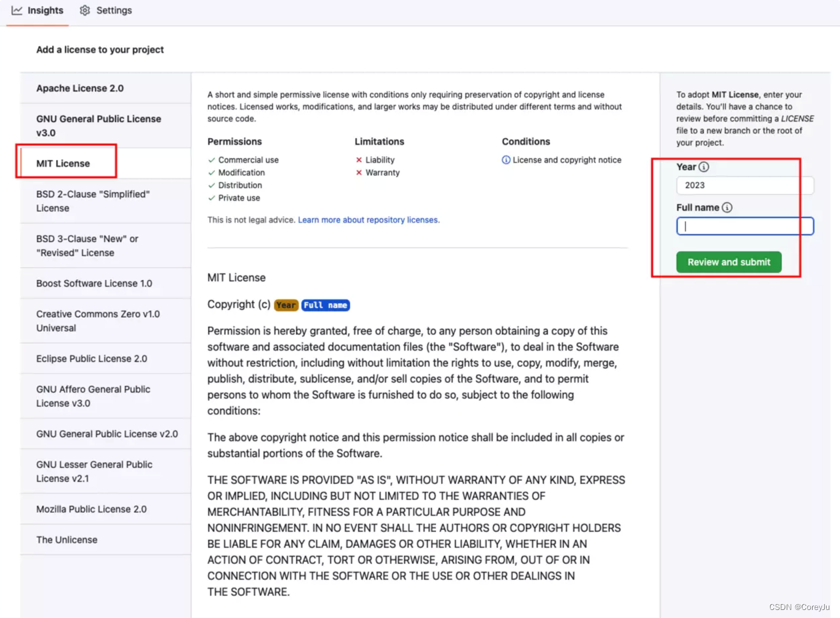This screenshot has height=618, width=840.
Task: Select Eclipse Public License 2.0
Action: point(105,359)
